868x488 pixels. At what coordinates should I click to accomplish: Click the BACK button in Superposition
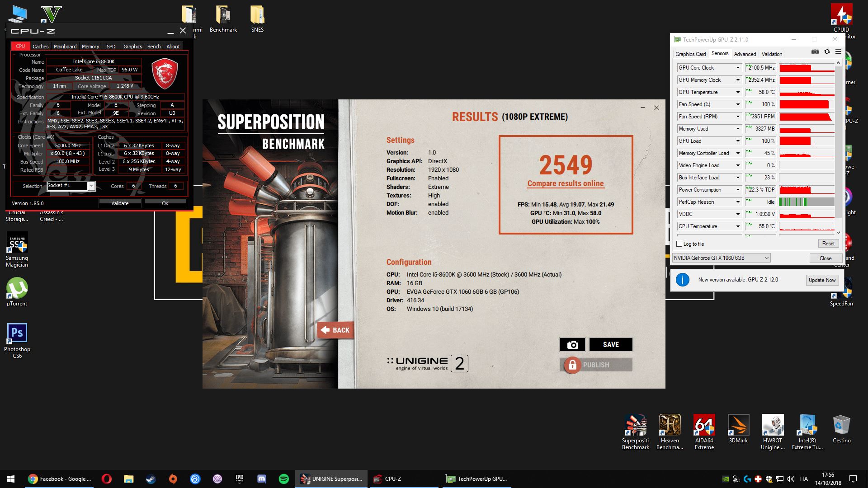pyautogui.click(x=335, y=330)
